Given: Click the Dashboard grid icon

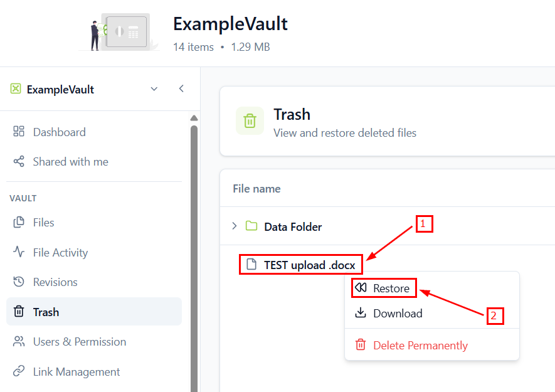Looking at the screenshot, I should pyautogui.click(x=19, y=132).
